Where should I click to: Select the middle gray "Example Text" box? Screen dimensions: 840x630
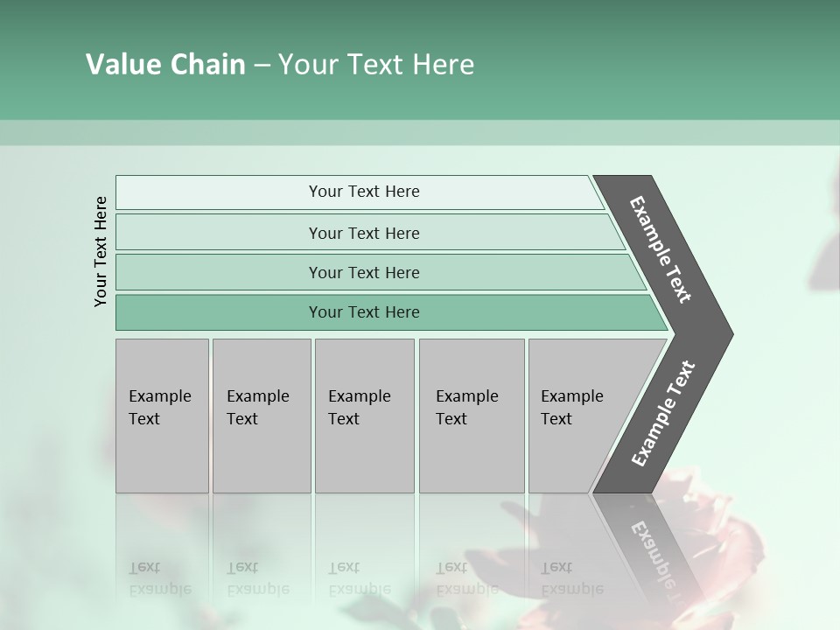tap(364, 415)
